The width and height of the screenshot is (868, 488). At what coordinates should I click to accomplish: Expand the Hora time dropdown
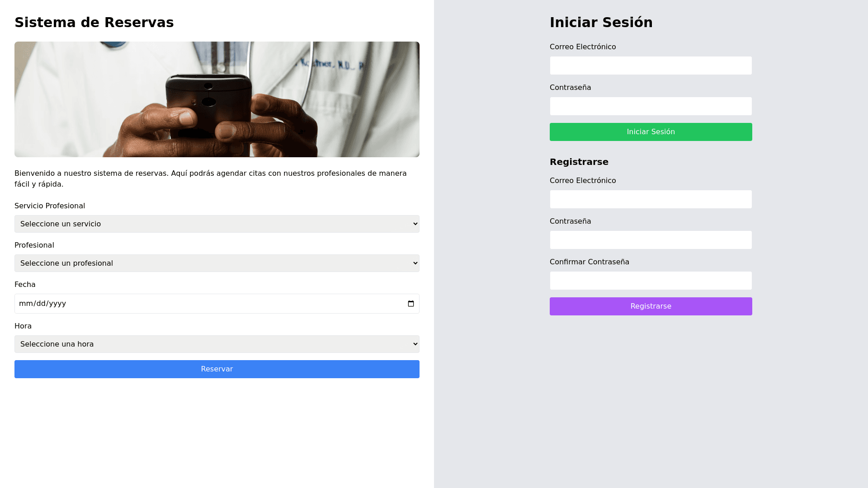[x=217, y=344]
